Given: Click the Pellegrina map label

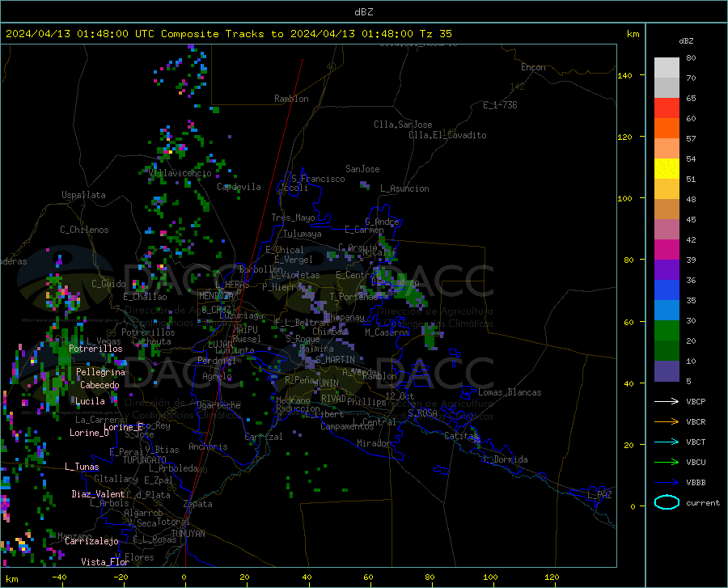Looking at the screenshot, I should pyautogui.click(x=101, y=372).
